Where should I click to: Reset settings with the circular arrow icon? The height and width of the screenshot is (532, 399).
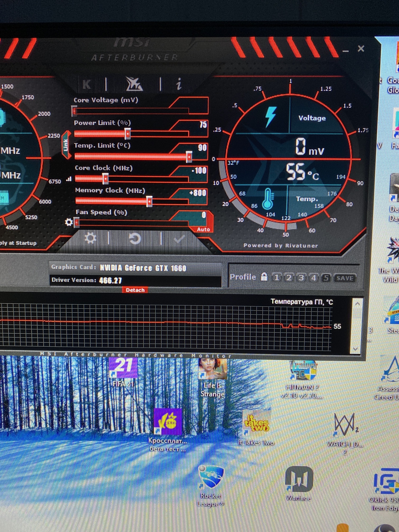coord(135,239)
